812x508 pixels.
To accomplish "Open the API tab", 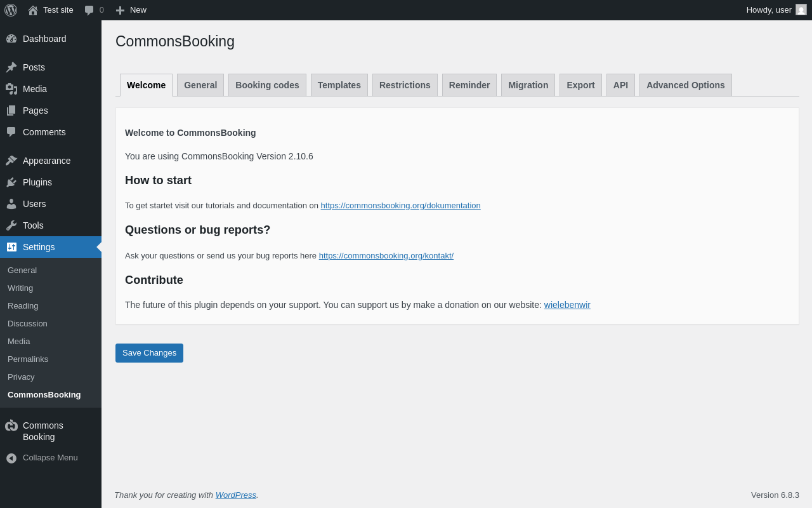I will [x=620, y=85].
